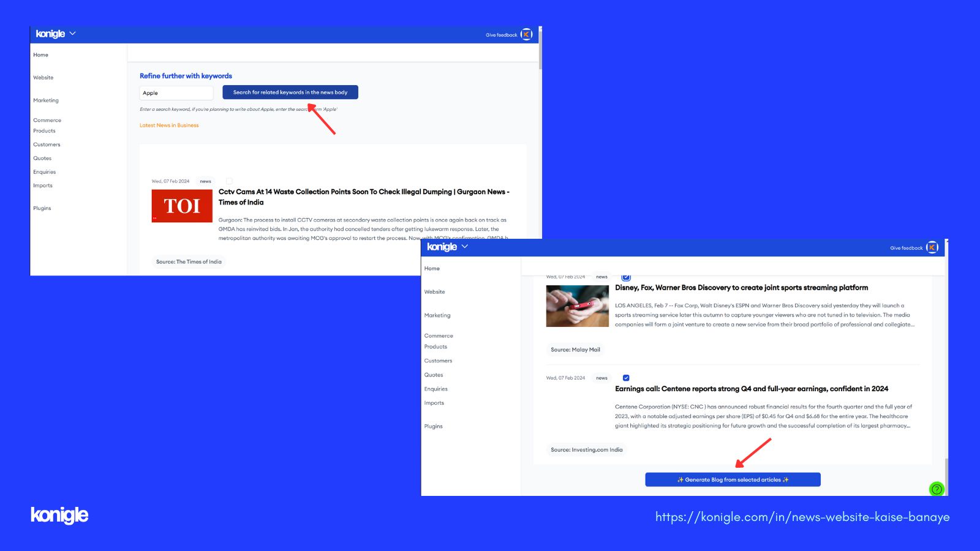Open Products in the Refine keywords window sidebar
Screen dimensions: 980x551
pyautogui.click(x=44, y=131)
